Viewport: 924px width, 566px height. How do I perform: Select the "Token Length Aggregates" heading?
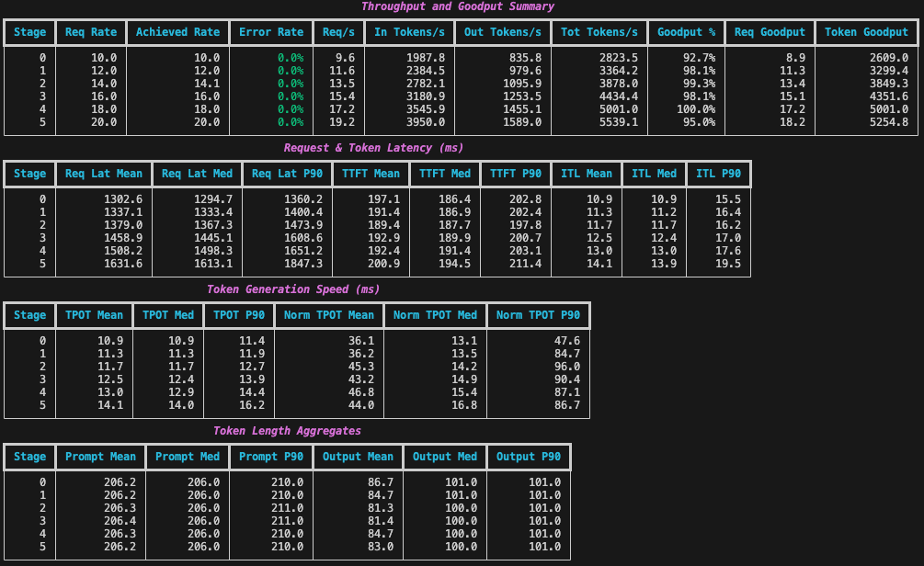[x=287, y=431]
